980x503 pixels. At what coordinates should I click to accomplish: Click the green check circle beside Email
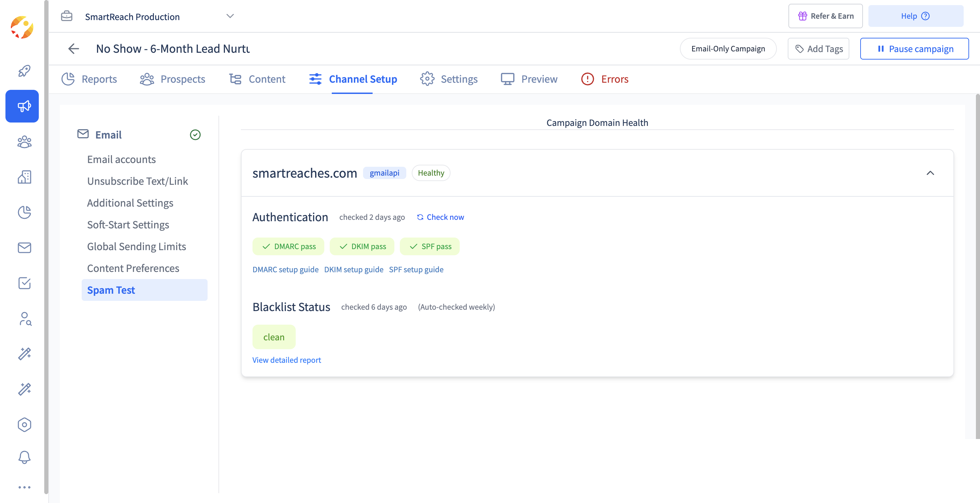click(195, 135)
